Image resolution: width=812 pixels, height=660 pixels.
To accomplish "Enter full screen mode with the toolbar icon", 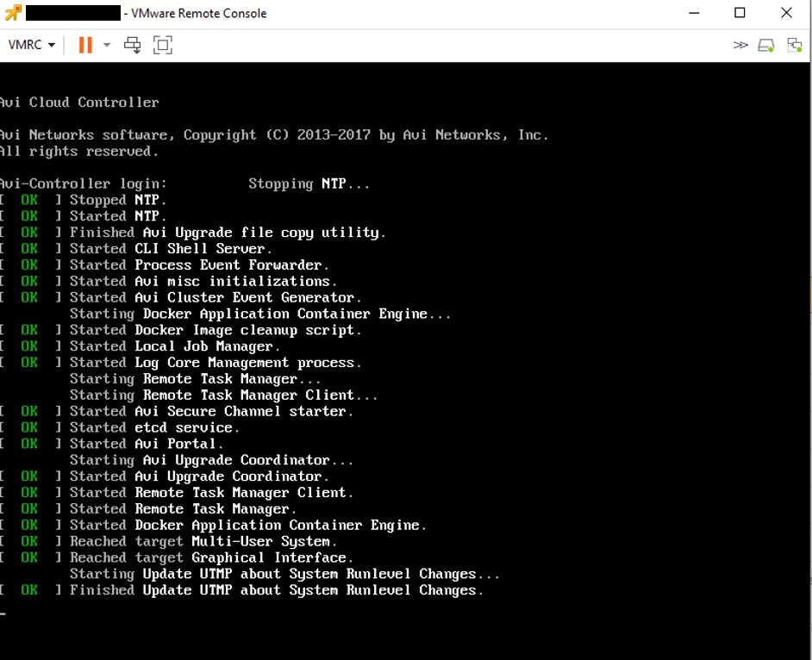I will (163, 45).
